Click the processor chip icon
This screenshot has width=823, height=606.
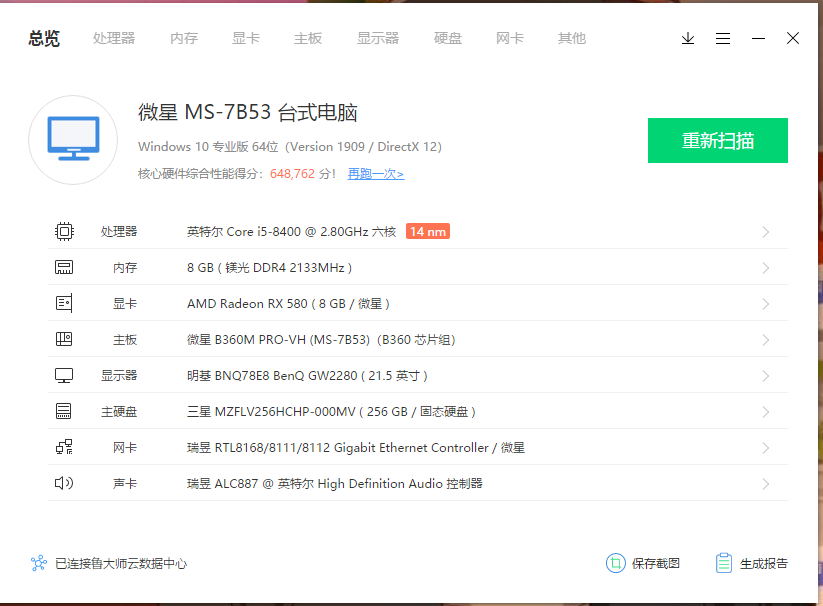click(x=64, y=231)
